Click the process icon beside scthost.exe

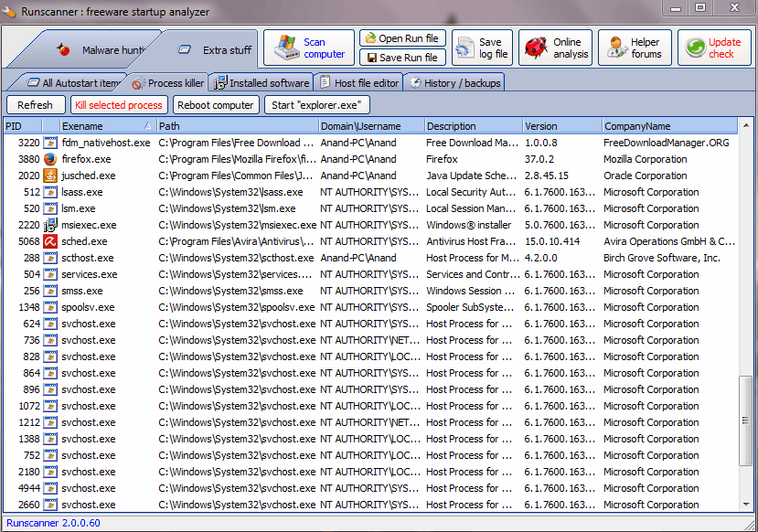point(49,258)
